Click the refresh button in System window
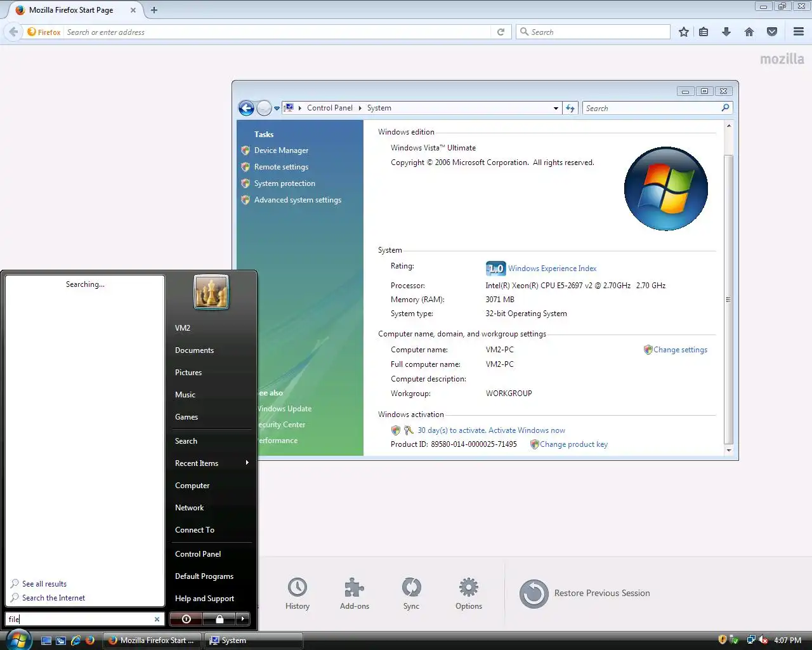 coord(570,109)
